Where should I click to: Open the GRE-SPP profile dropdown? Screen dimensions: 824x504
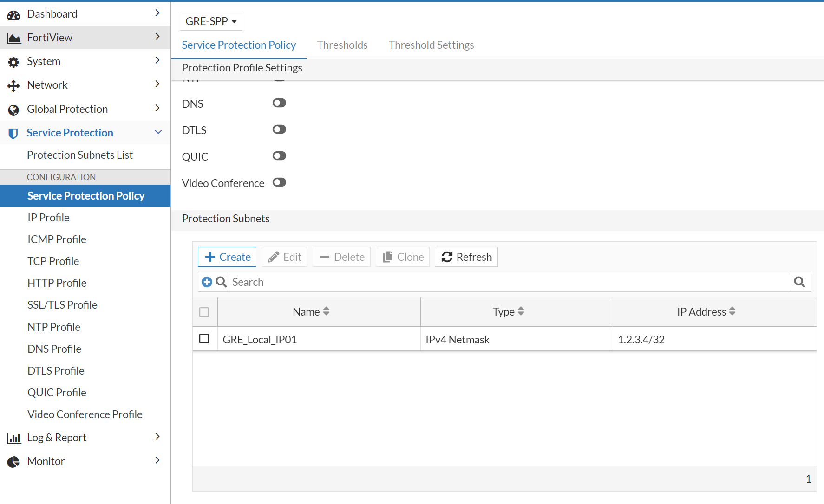[x=211, y=21]
